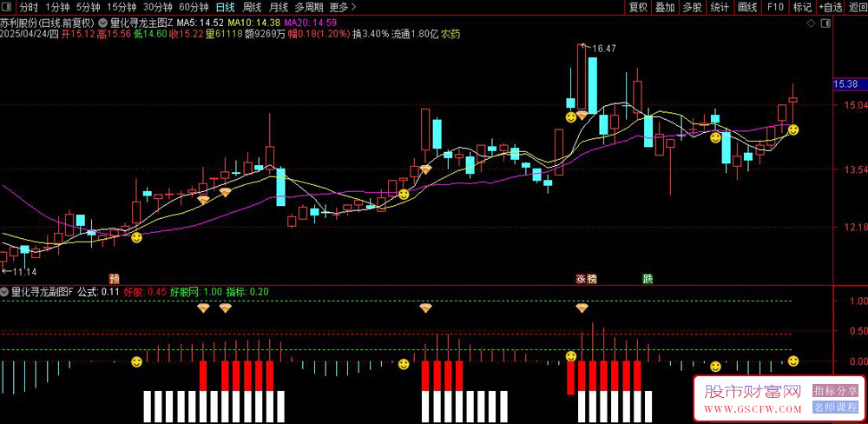Click the 公式: 0.11 value
868x424 pixels.
[x=99, y=290]
